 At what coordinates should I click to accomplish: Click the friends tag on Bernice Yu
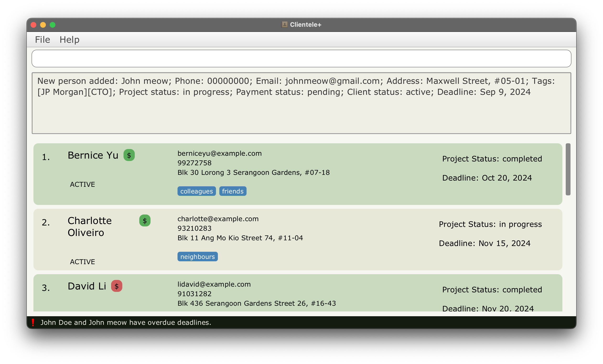click(233, 191)
